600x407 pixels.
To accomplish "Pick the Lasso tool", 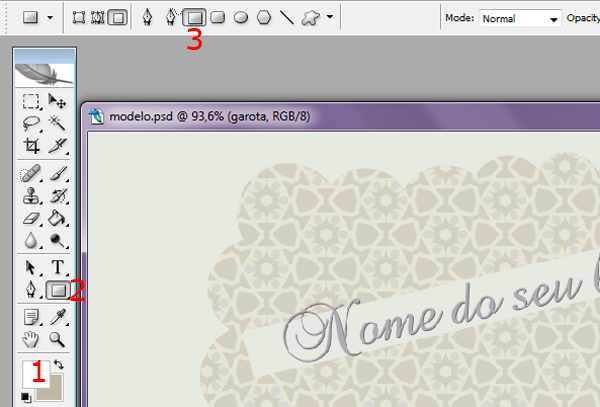I will click(32, 123).
